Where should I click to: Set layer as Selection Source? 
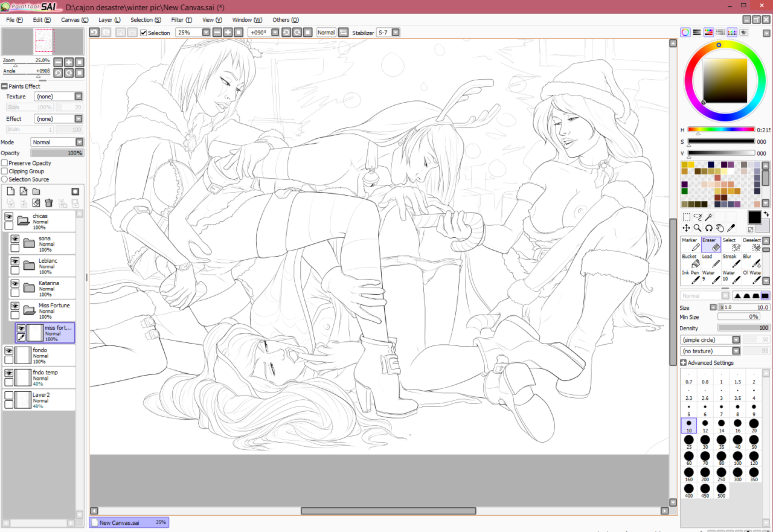[4, 179]
